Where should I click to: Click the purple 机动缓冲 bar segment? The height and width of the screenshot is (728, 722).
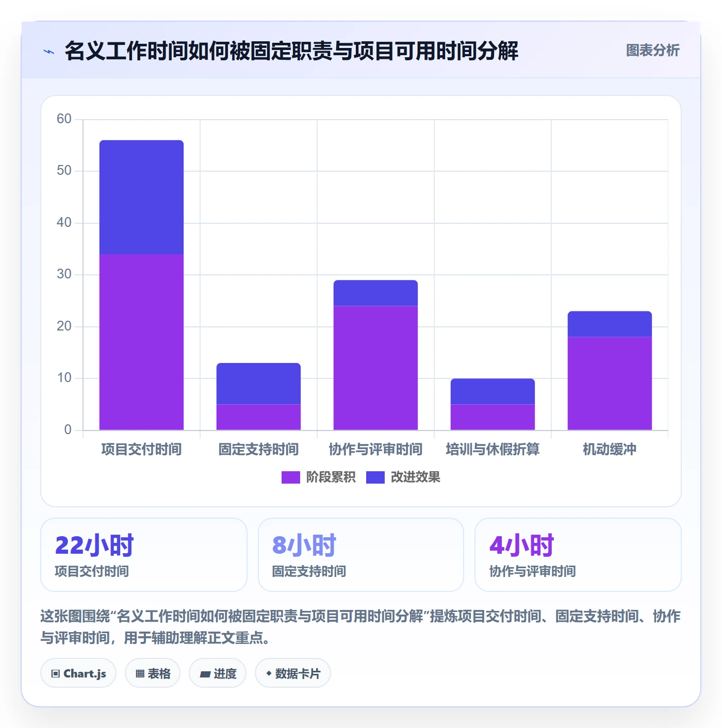point(610,383)
